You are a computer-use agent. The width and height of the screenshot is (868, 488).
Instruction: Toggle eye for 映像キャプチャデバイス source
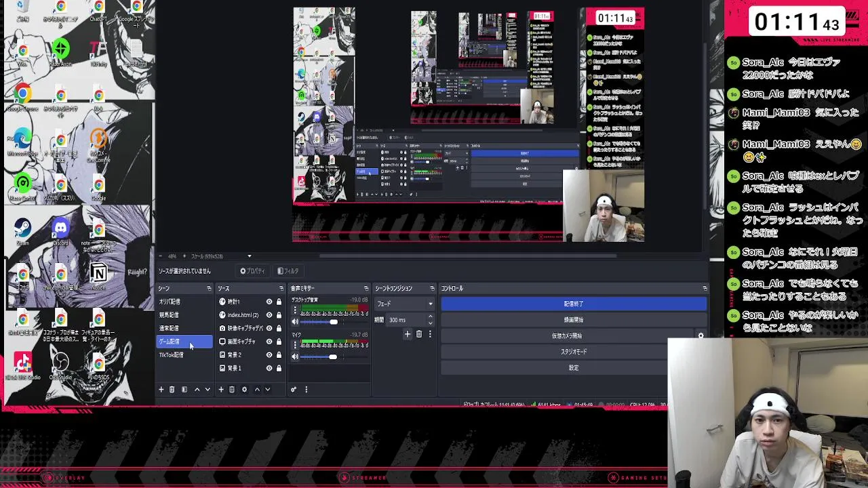click(269, 328)
